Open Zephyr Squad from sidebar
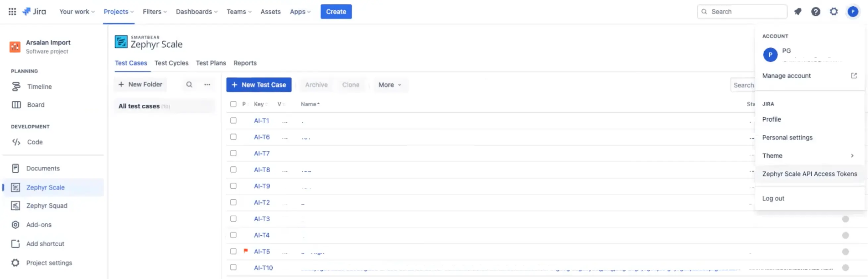The image size is (868, 279). point(47,205)
